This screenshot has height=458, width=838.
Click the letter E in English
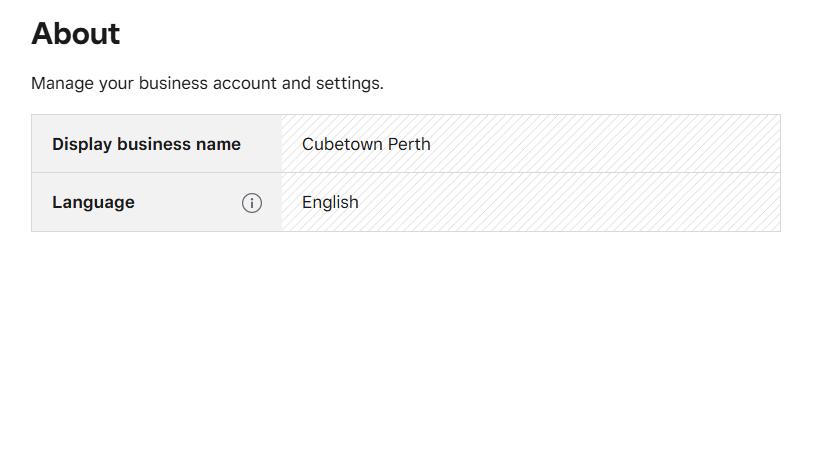click(x=307, y=203)
